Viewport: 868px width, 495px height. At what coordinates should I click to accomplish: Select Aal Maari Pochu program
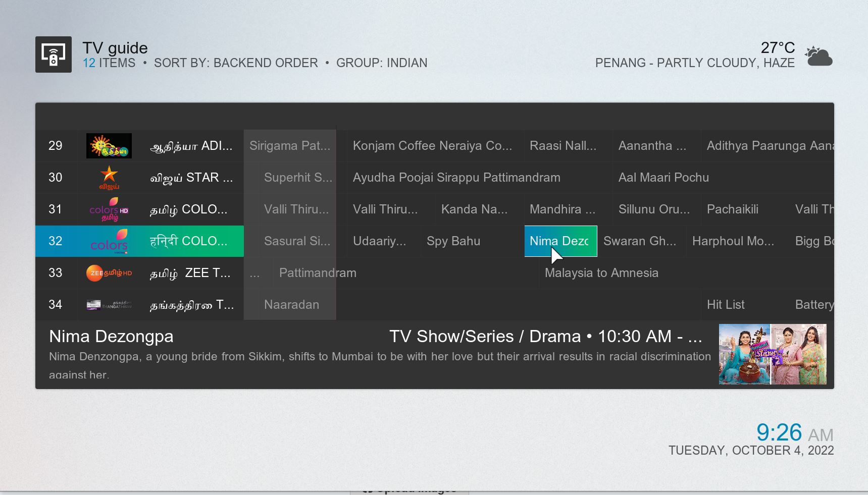(x=663, y=178)
